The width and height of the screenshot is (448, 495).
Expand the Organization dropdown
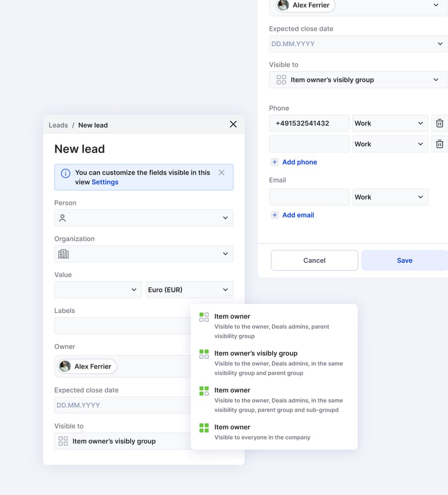(x=225, y=254)
